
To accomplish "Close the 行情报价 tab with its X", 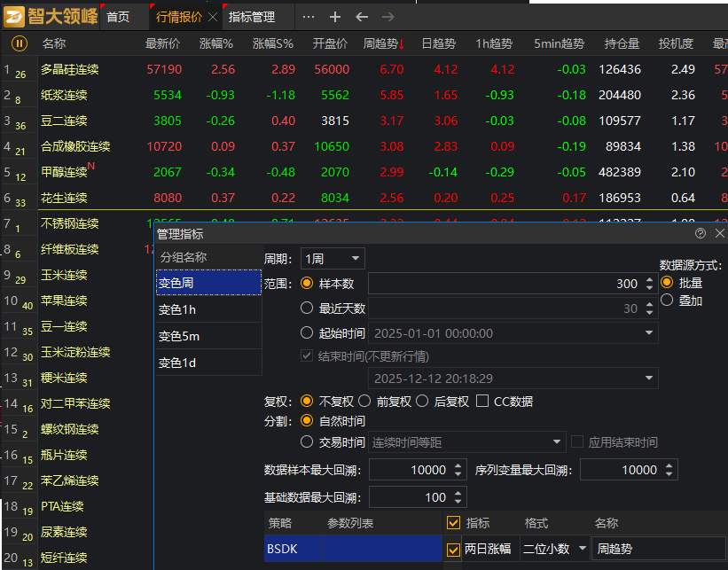I will tap(213, 17).
